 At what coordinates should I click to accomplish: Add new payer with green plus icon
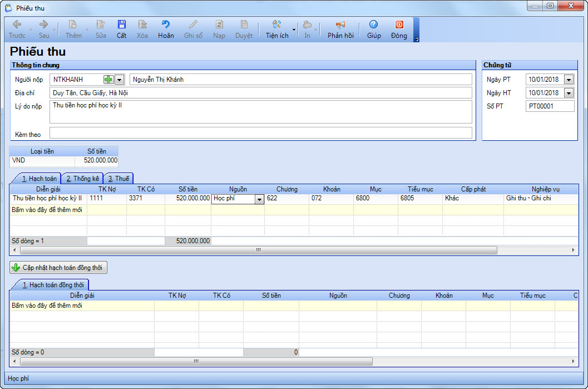[108, 80]
